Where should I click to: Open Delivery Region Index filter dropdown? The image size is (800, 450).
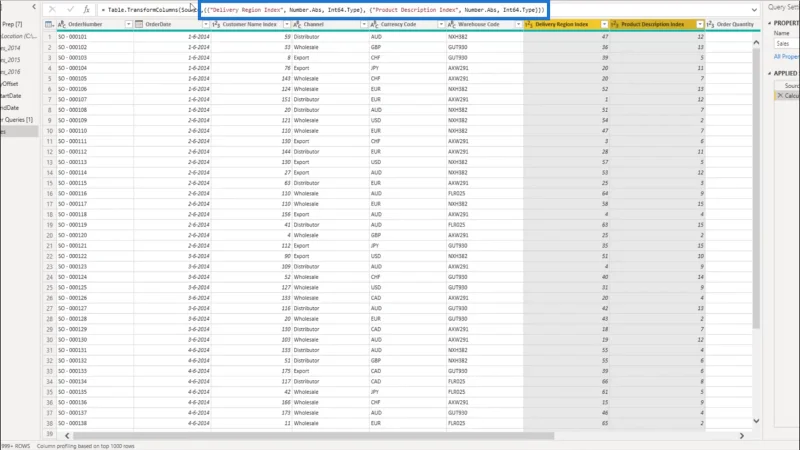pos(604,24)
